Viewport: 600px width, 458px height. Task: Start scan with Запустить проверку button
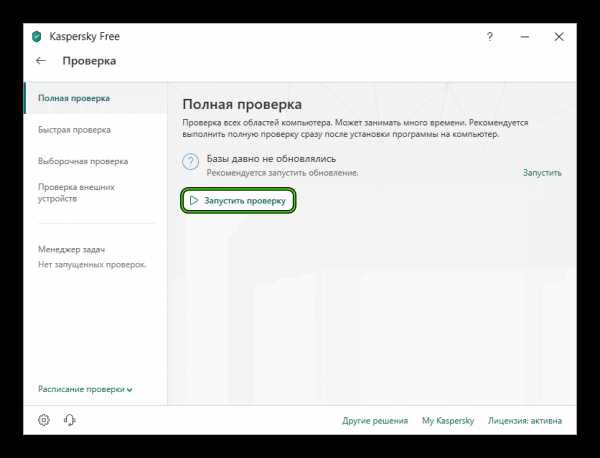[238, 200]
